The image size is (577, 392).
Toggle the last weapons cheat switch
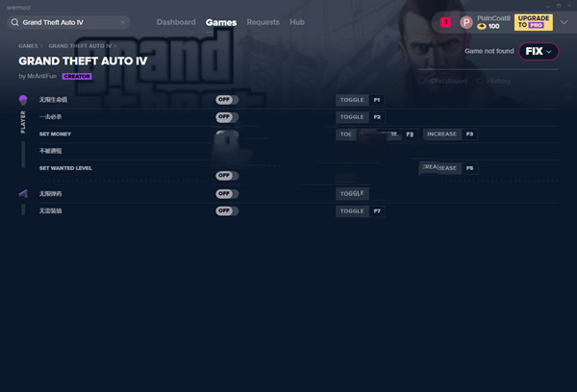point(227,210)
